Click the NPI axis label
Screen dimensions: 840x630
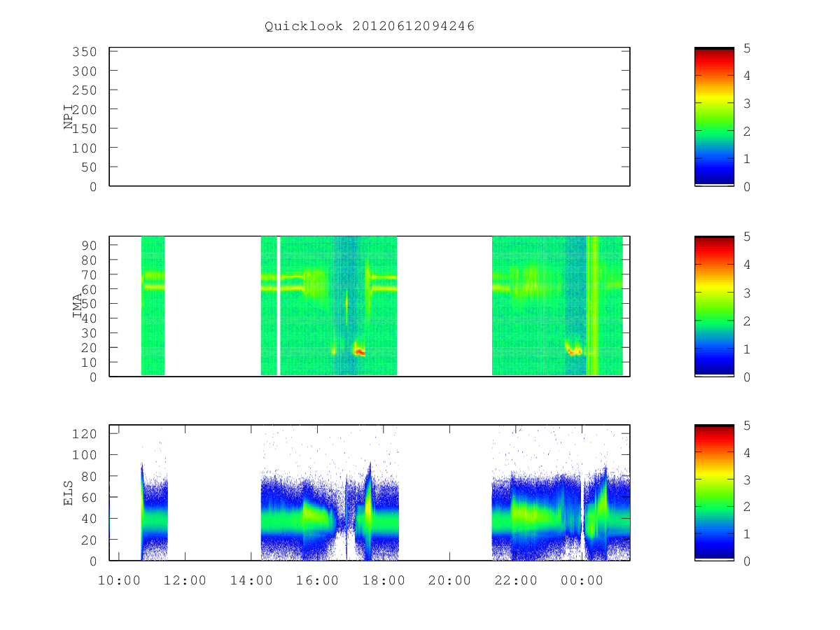tap(69, 117)
